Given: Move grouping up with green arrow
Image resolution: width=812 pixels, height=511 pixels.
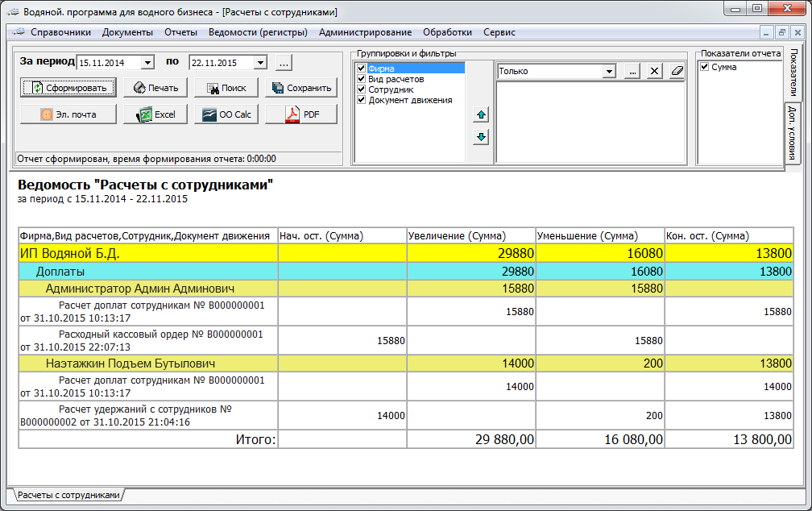Looking at the screenshot, I should [481, 116].
